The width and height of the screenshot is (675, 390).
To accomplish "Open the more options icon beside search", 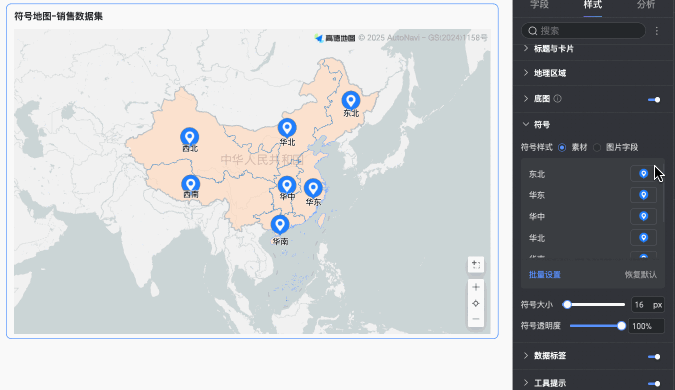I will click(x=657, y=31).
